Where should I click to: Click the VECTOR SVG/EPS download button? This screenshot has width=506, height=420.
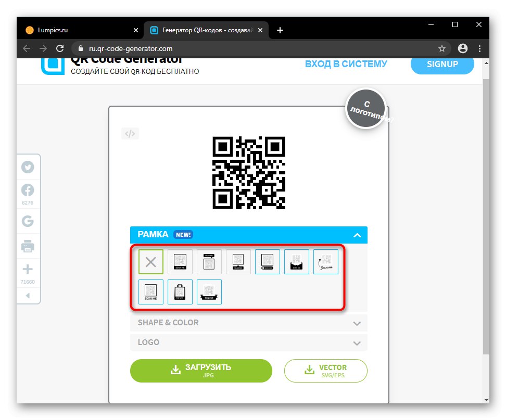click(x=325, y=371)
